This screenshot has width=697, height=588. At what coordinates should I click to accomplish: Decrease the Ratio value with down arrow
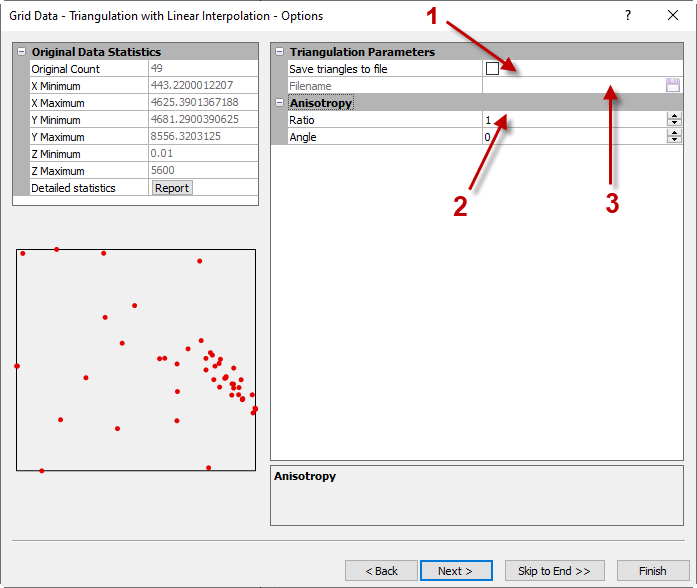point(674,123)
